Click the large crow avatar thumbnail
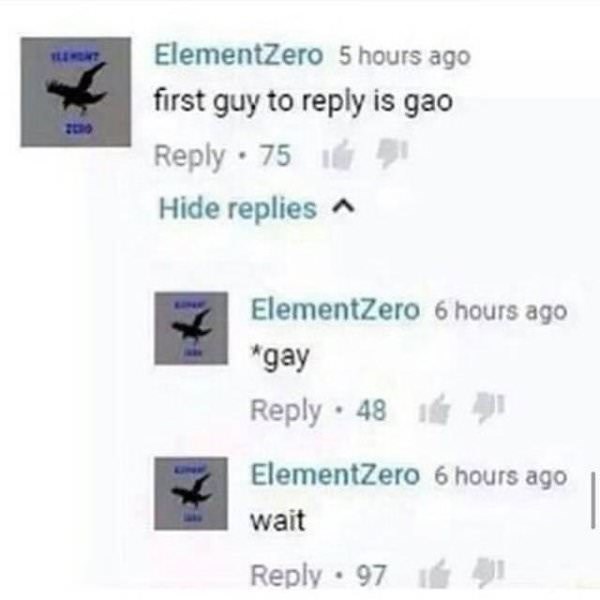 [x=76, y=92]
